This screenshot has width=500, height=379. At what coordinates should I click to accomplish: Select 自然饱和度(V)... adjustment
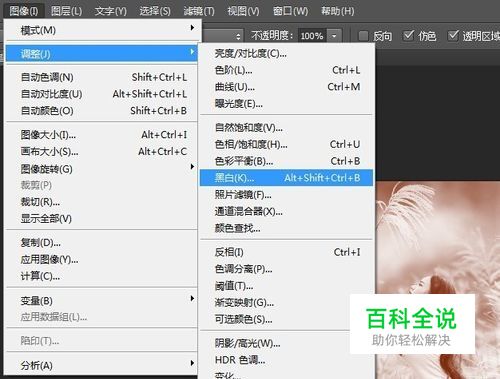[286, 127]
